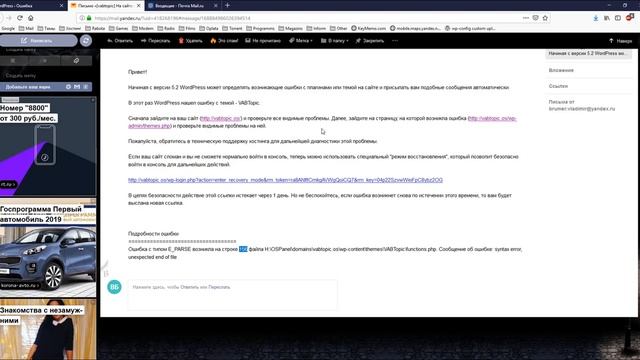This screenshot has width=640, height=360.
Task: Click the browser forward arrow
Action: click(x=9, y=18)
